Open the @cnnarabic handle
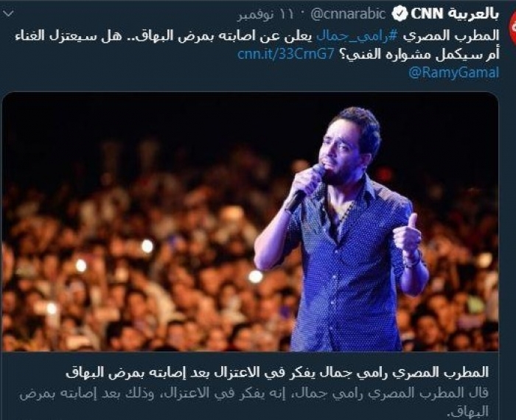 (x=348, y=14)
